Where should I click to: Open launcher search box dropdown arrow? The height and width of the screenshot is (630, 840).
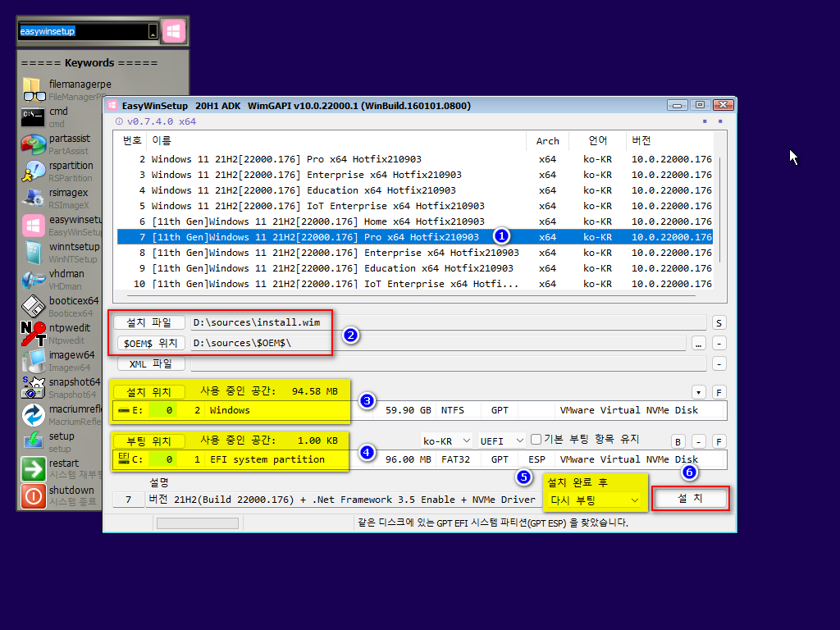click(153, 32)
